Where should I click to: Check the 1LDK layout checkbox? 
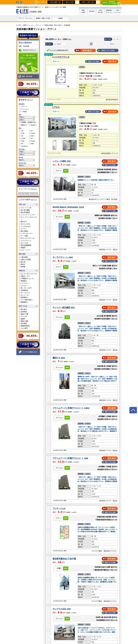30,133
